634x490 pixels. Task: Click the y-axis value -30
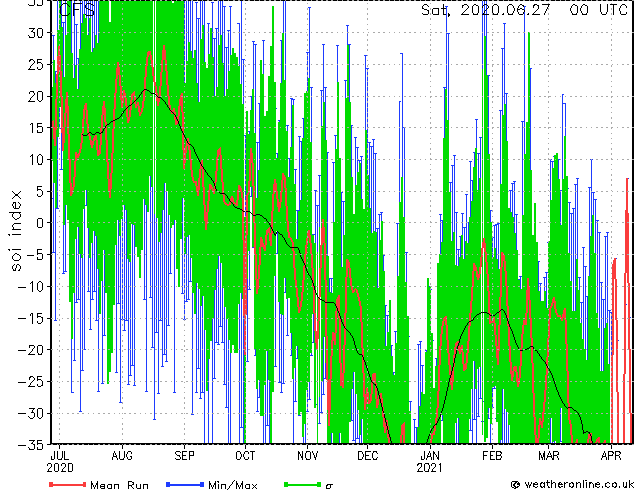tap(32, 413)
